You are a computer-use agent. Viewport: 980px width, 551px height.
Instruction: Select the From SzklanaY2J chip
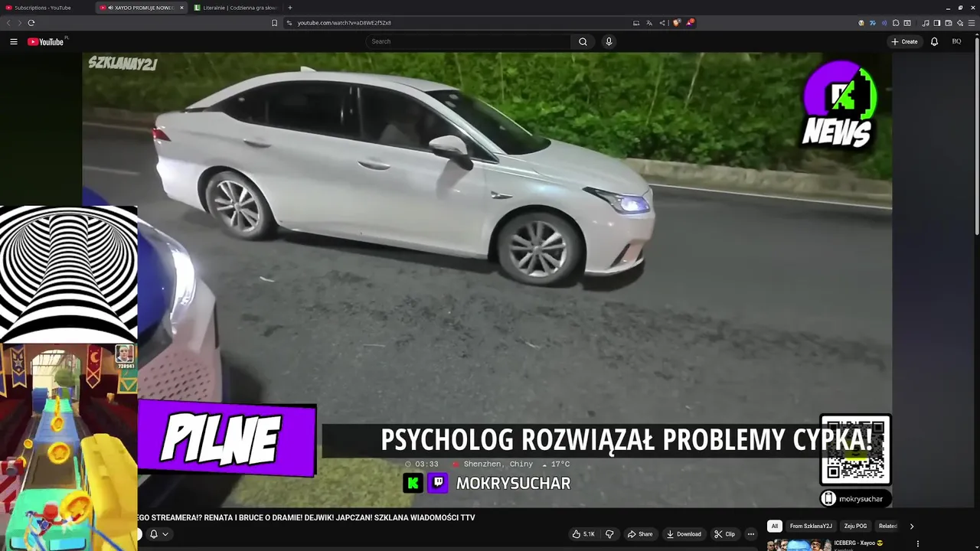tap(811, 526)
